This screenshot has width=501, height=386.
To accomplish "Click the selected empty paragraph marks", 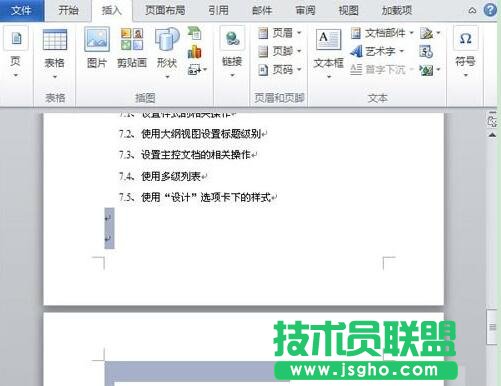I will point(109,228).
